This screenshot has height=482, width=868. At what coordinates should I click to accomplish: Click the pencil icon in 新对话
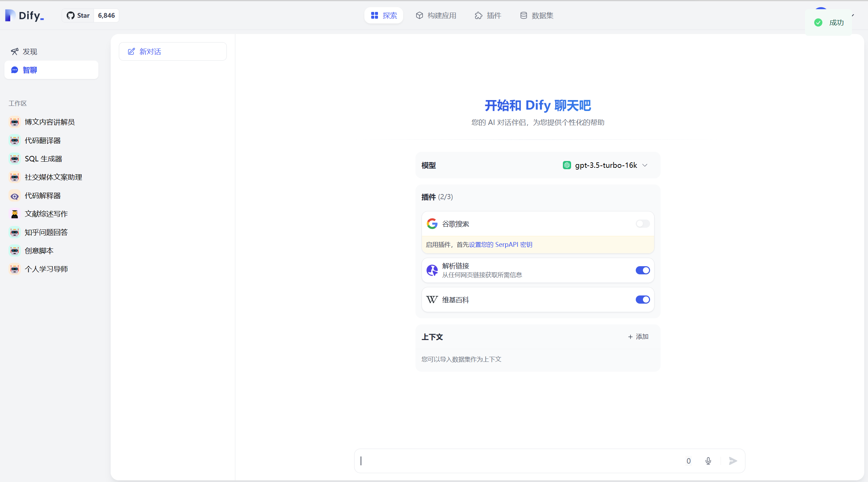coord(131,51)
